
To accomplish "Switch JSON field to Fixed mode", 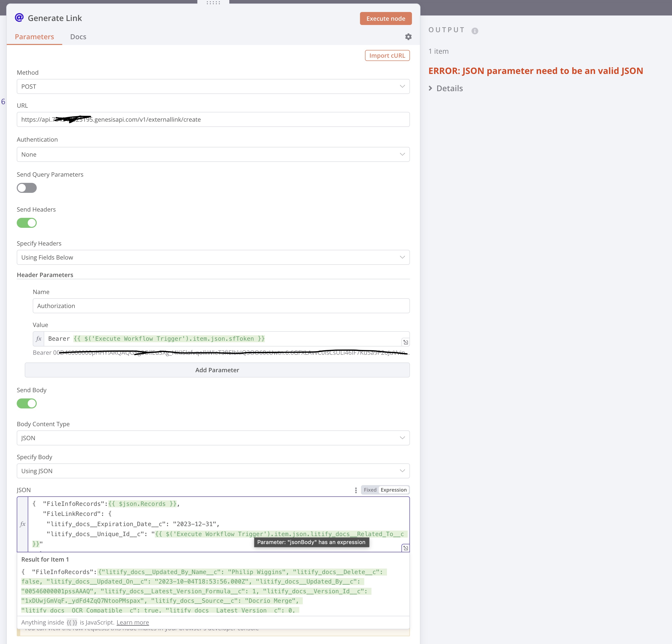I will pos(370,490).
